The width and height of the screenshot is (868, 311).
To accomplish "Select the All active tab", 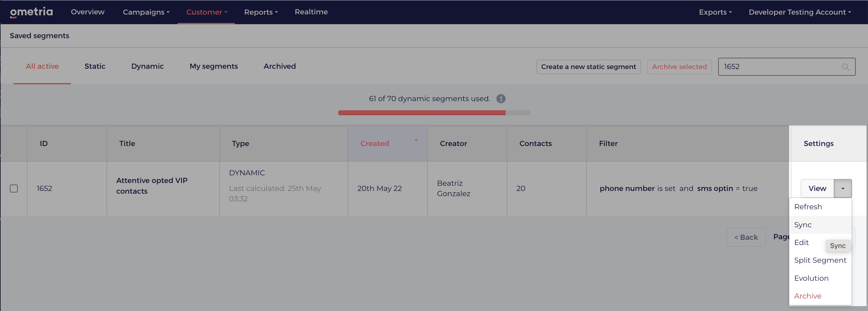I will [x=42, y=66].
